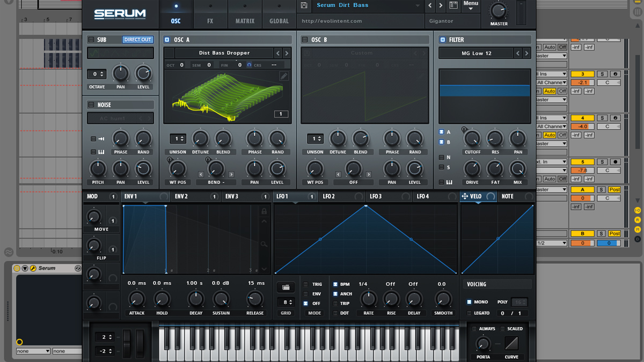Open the preset browser icon beside Menu
The image size is (644, 362).
[x=453, y=5]
